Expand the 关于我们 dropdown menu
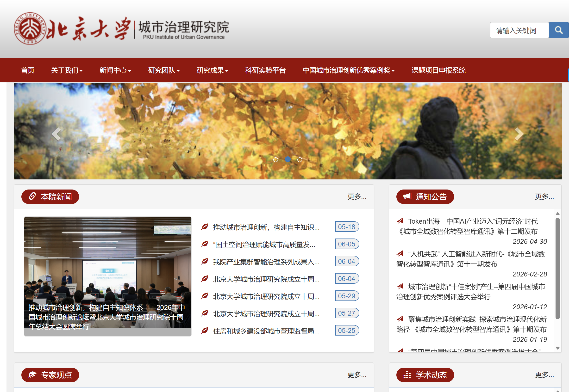 pyautogui.click(x=67, y=70)
